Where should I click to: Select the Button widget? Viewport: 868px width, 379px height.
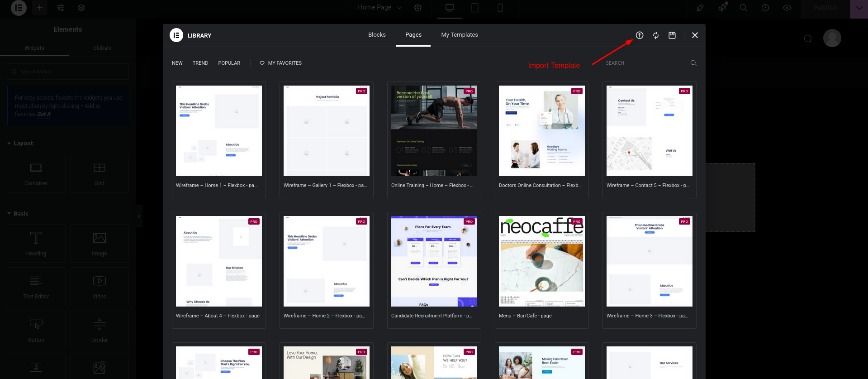(36, 330)
